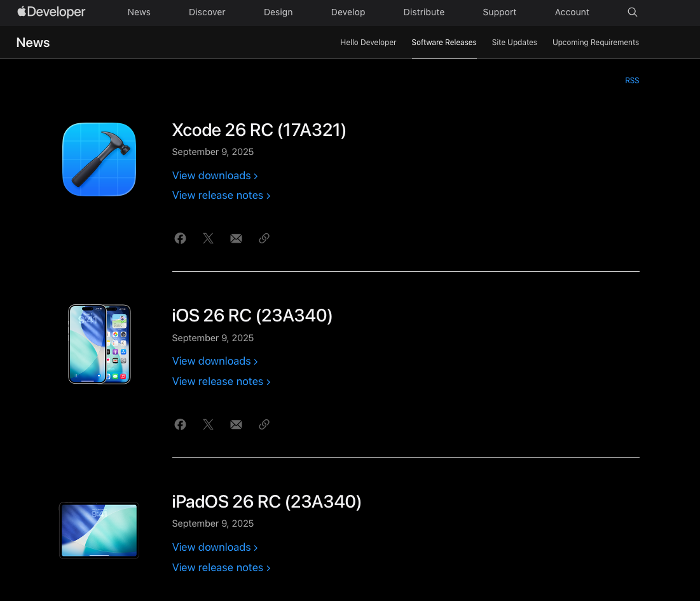Screen dimensions: 700x601
Task: Share iOS 26 RC on X
Action: tap(208, 424)
